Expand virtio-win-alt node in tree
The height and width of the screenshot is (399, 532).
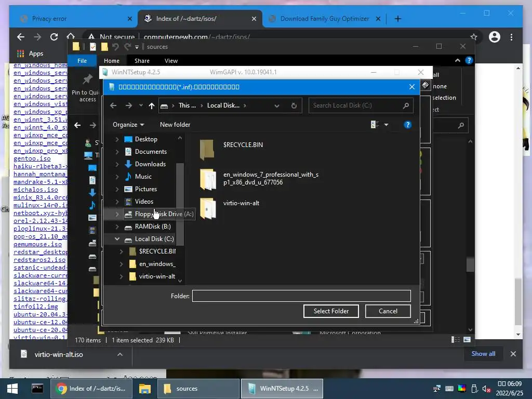click(x=121, y=276)
